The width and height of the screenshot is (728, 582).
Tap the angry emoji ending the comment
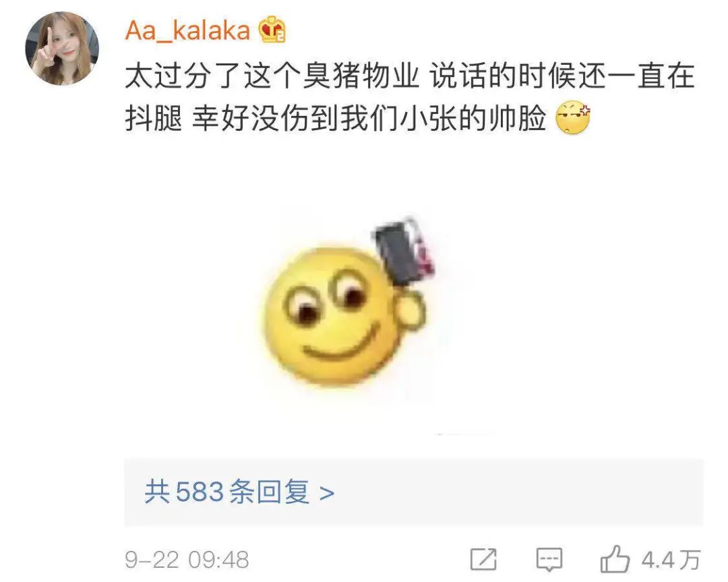point(572,117)
